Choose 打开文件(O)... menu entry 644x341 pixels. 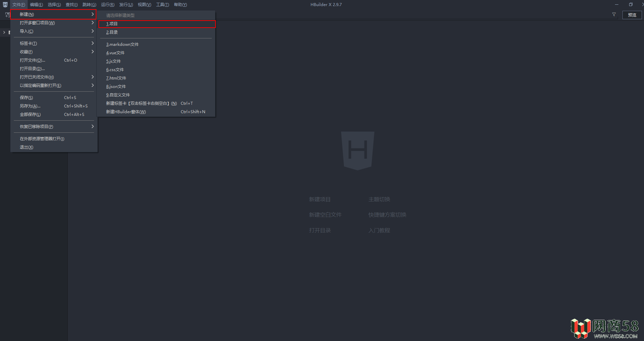click(x=54, y=60)
